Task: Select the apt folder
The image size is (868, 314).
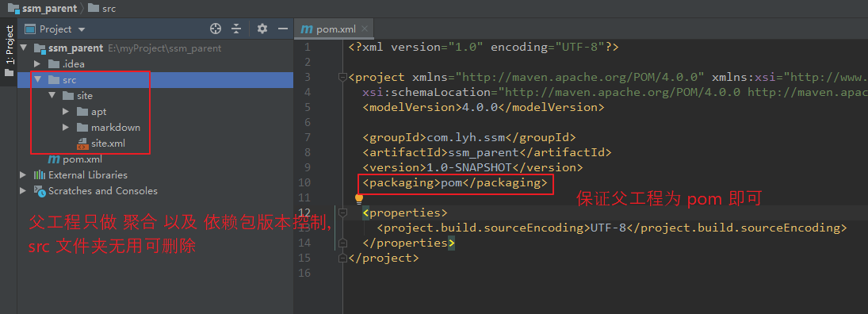Action: (91, 111)
